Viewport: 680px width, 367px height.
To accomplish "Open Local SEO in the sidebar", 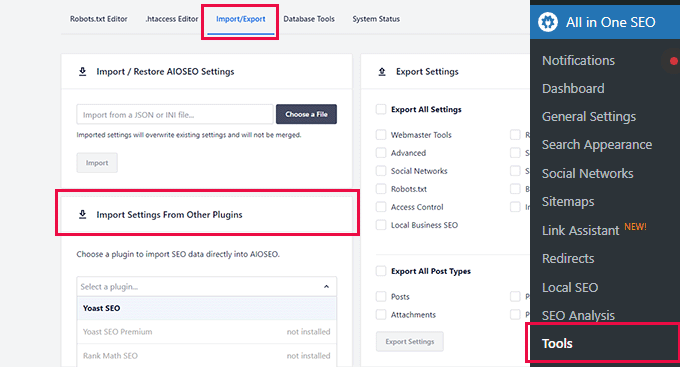I will click(x=570, y=288).
